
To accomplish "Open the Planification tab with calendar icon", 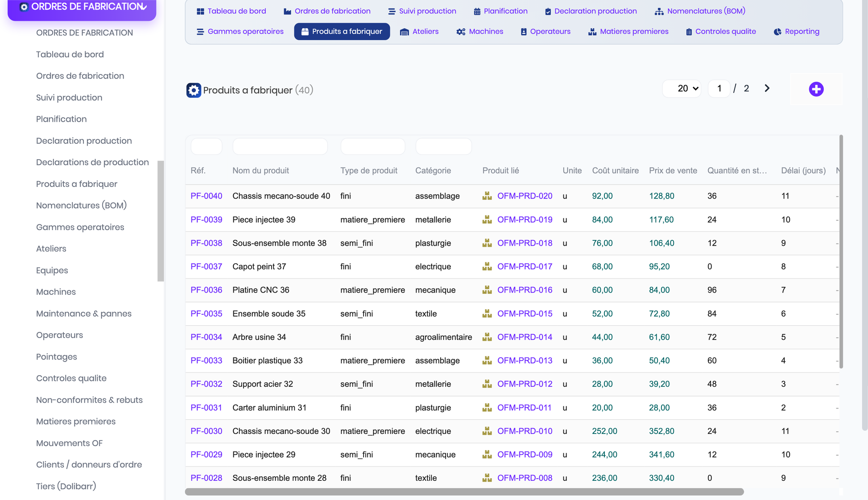I will pos(500,11).
